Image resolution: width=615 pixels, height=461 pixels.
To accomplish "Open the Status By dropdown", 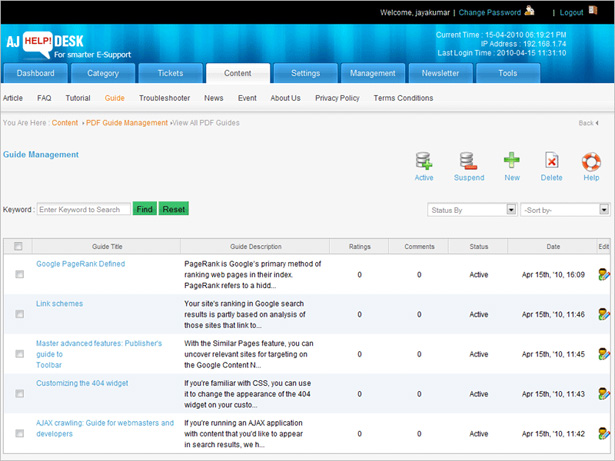I will [472, 210].
